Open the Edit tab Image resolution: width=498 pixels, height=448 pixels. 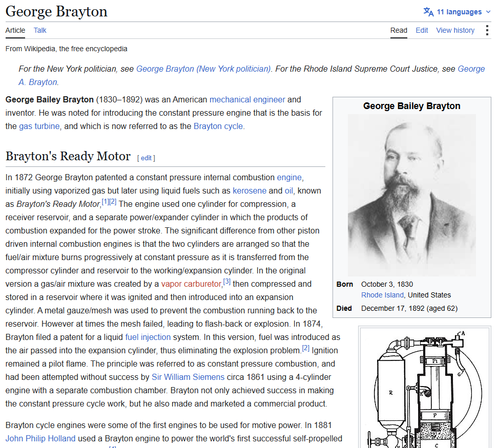click(x=422, y=30)
